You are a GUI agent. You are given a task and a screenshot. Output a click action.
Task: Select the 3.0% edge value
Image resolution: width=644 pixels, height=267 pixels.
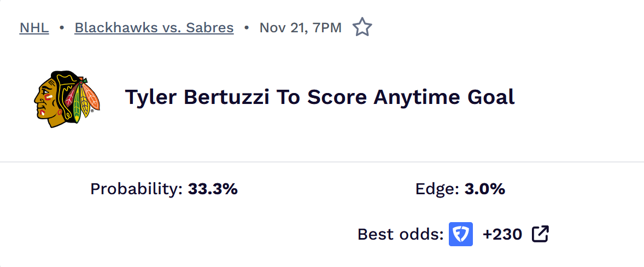click(x=484, y=189)
